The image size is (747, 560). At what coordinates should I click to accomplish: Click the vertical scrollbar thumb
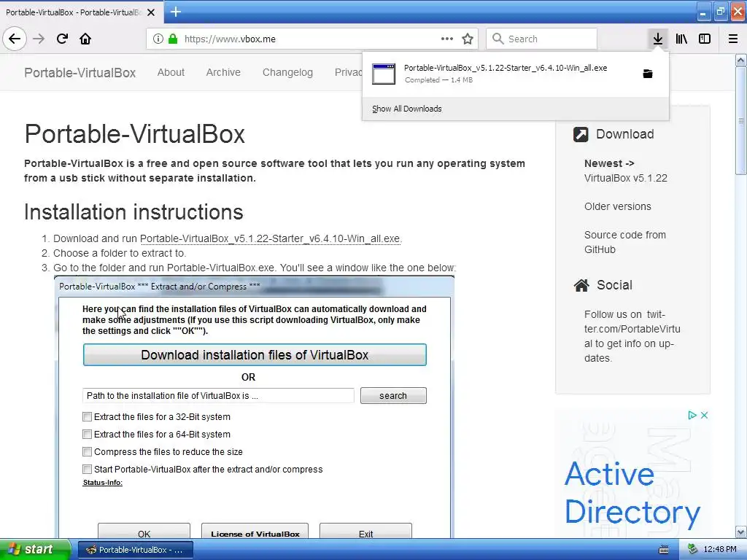(741, 120)
